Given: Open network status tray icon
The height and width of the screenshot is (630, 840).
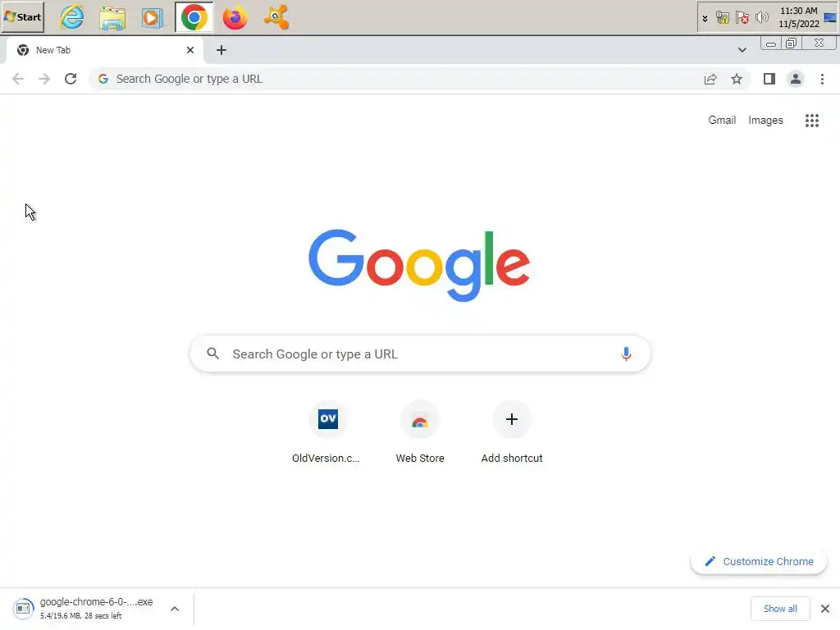Looking at the screenshot, I should (723, 18).
